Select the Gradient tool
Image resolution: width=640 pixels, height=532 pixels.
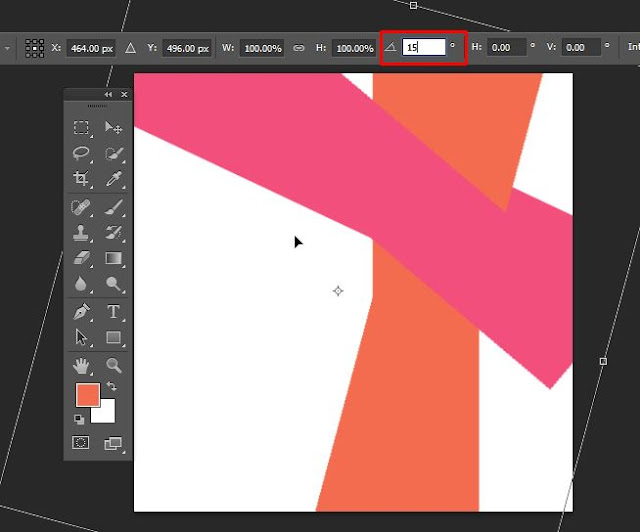[x=113, y=258]
